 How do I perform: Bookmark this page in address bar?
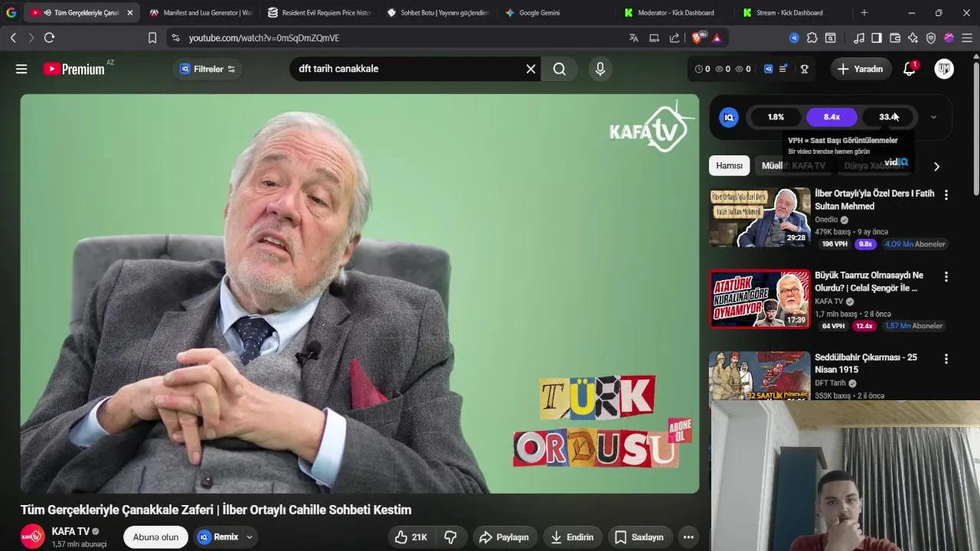[x=152, y=37]
